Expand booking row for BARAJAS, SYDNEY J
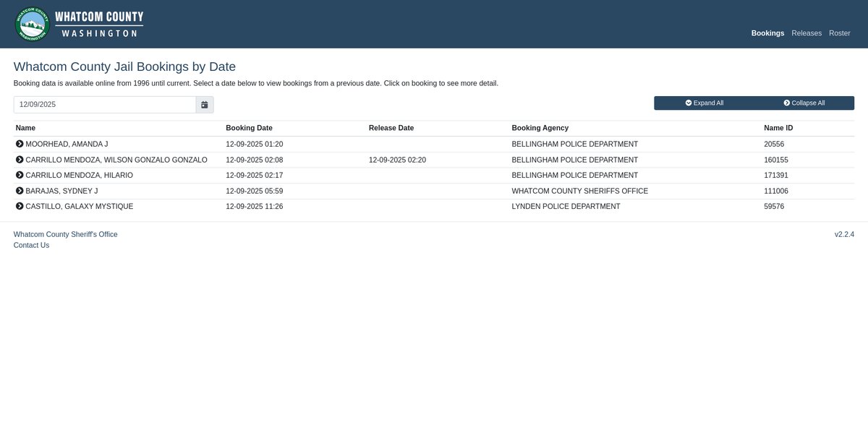This screenshot has width=868, height=448. [x=20, y=191]
